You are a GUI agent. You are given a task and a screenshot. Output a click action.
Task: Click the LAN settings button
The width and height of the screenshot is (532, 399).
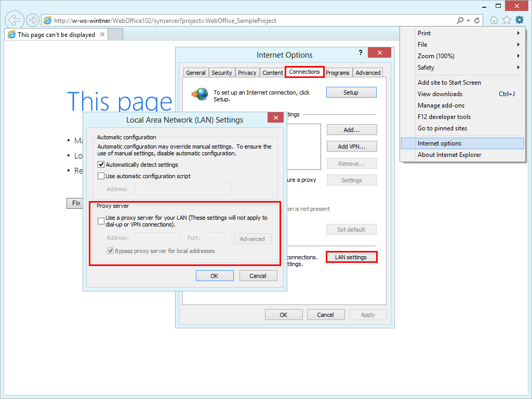click(x=351, y=257)
